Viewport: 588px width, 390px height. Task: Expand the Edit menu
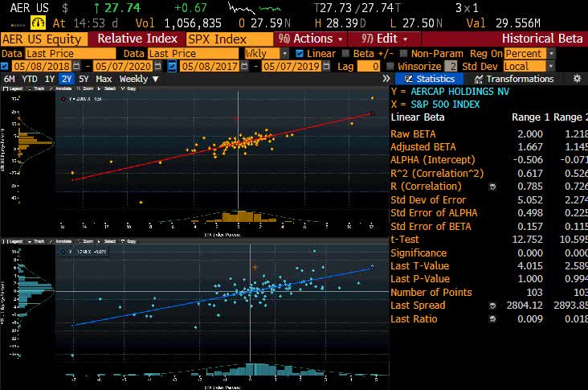(x=385, y=39)
